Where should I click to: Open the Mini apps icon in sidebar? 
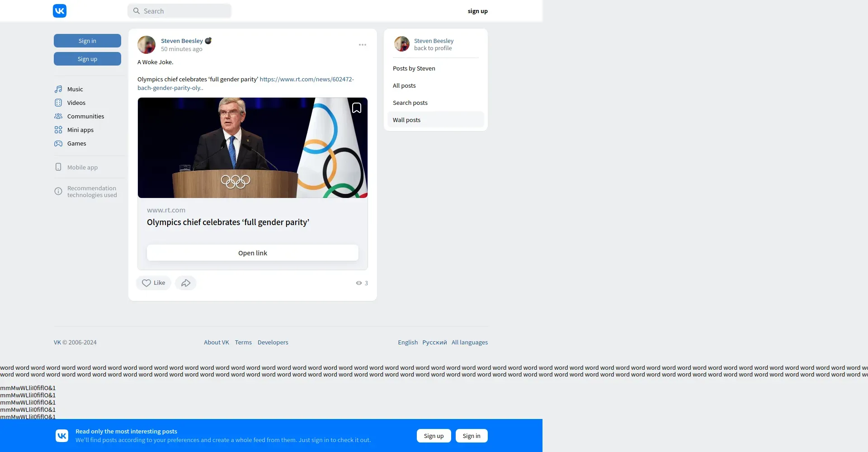pos(58,130)
